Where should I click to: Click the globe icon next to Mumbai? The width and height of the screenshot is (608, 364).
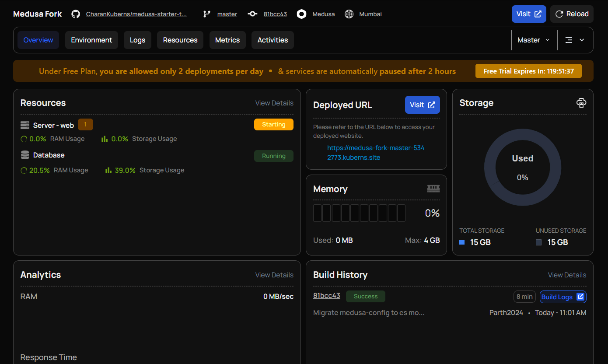point(349,14)
